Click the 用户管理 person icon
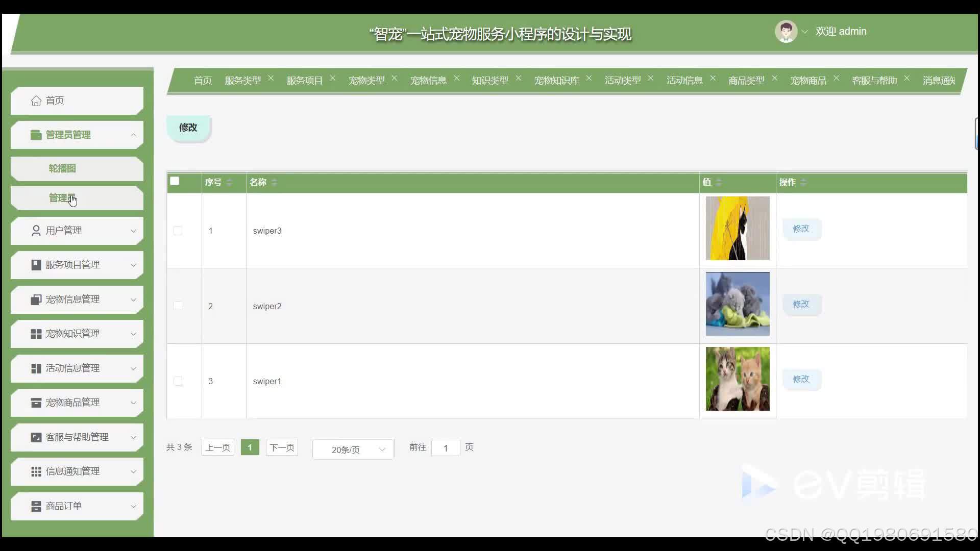Image resolution: width=980 pixels, height=551 pixels. pos(36,231)
